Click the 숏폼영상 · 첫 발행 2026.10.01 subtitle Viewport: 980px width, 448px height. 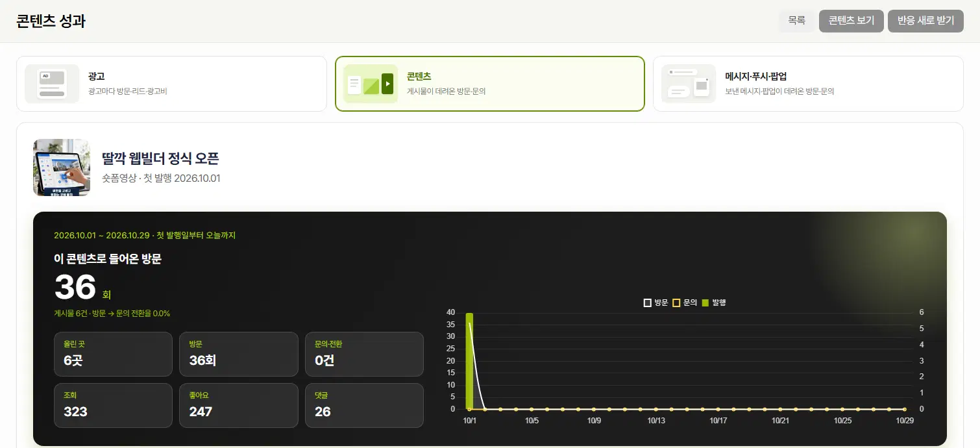[x=161, y=178]
